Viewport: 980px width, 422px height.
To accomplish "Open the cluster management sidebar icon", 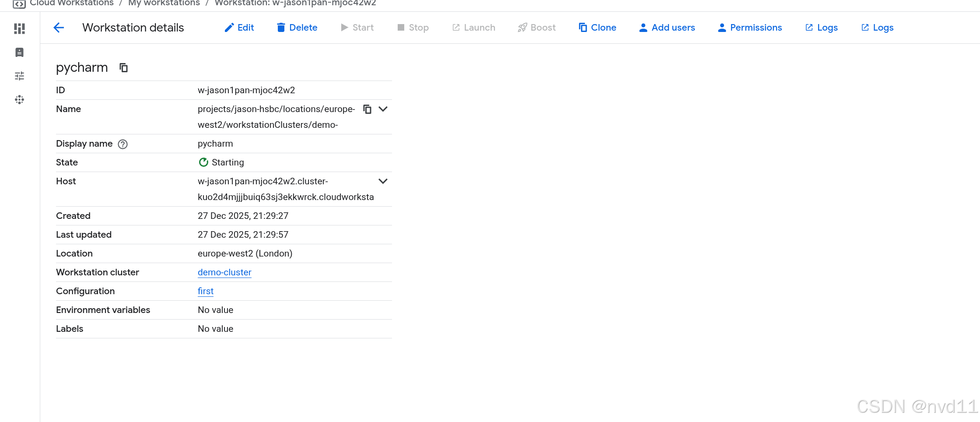I will 19,100.
